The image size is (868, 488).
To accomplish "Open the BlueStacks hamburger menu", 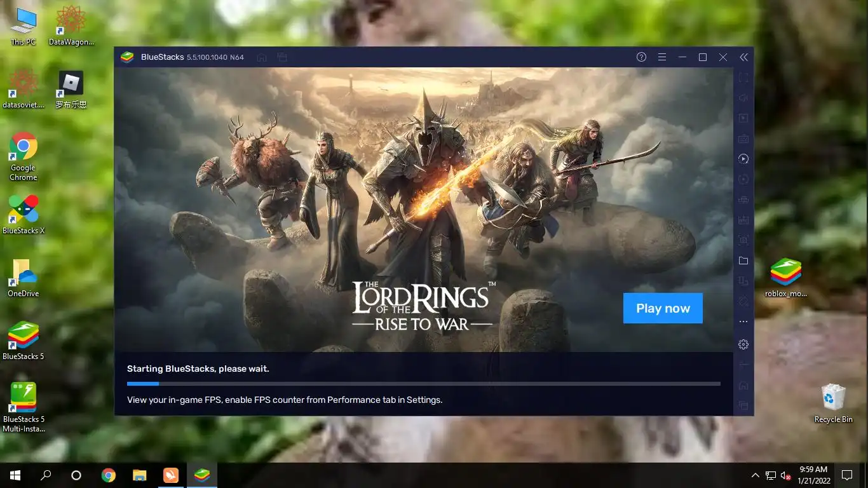I will tap(661, 57).
